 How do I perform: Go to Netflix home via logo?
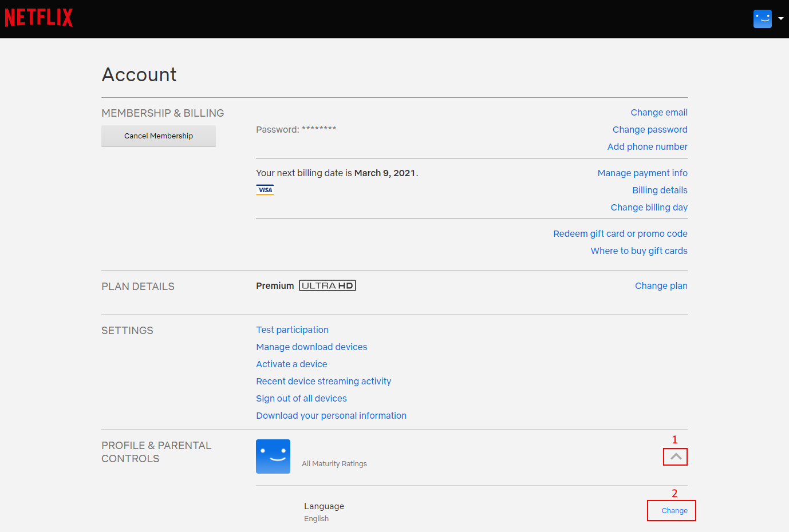tap(39, 18)
